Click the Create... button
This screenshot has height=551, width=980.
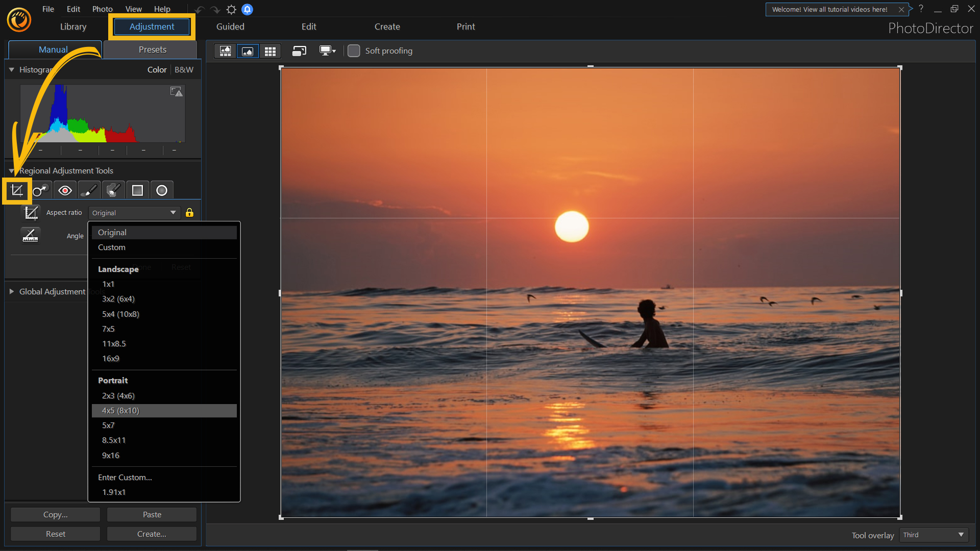point(152,534)
